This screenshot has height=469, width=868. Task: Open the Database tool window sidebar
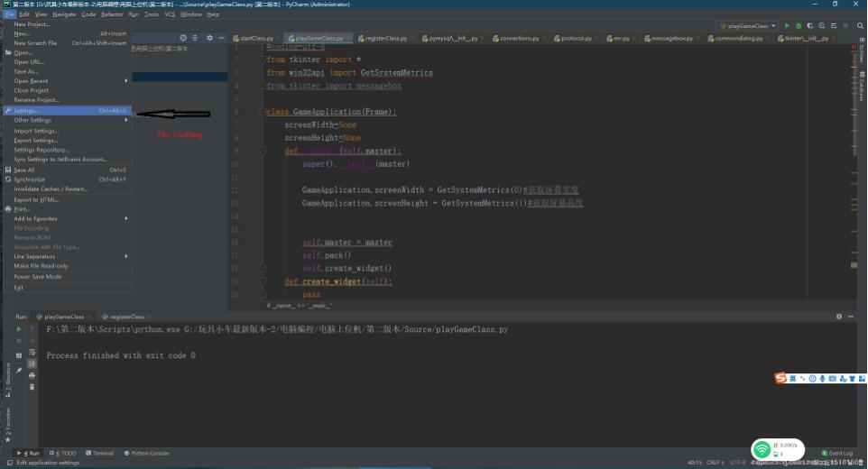[862, 86]
